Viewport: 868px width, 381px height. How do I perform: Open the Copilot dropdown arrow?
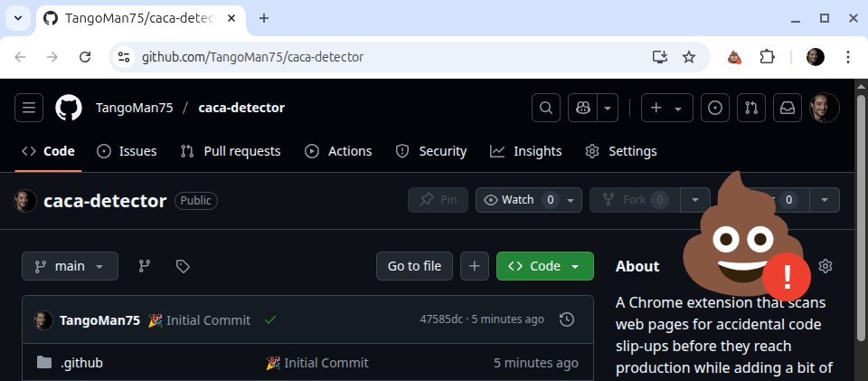608,108
